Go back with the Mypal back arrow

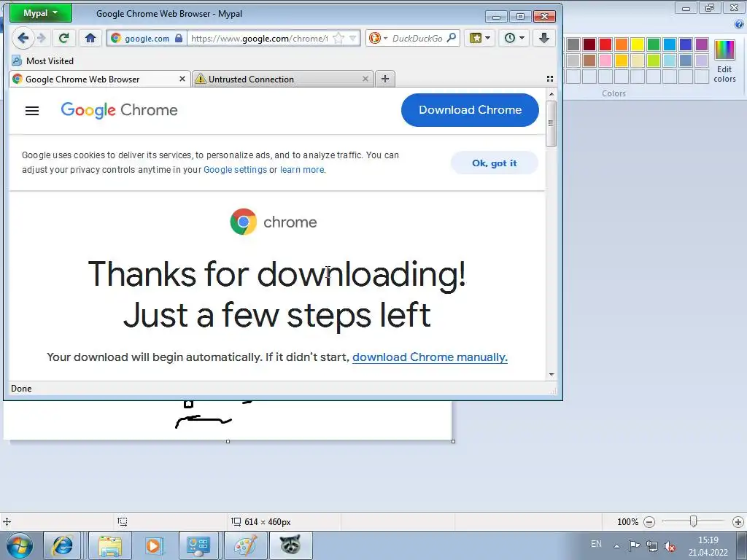click(23, 38)
